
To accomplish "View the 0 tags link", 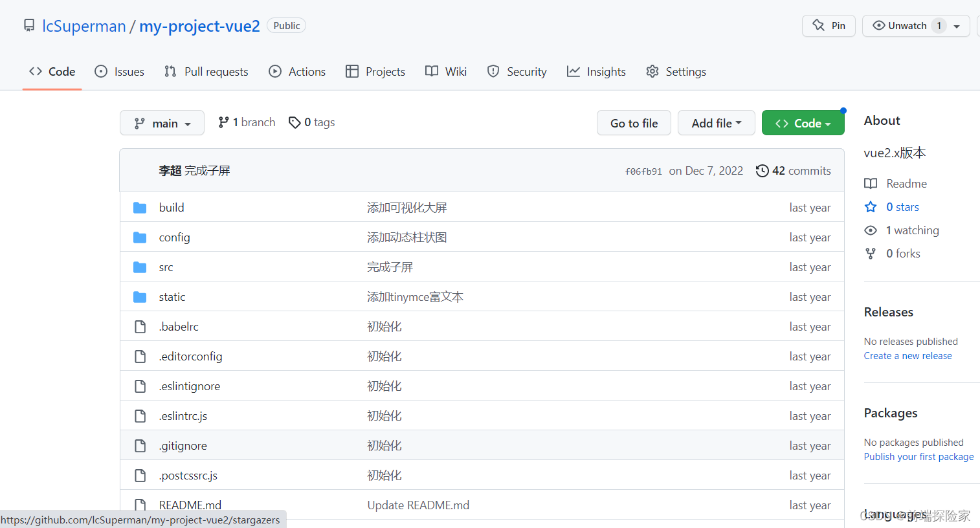I will tap(311, 122).
